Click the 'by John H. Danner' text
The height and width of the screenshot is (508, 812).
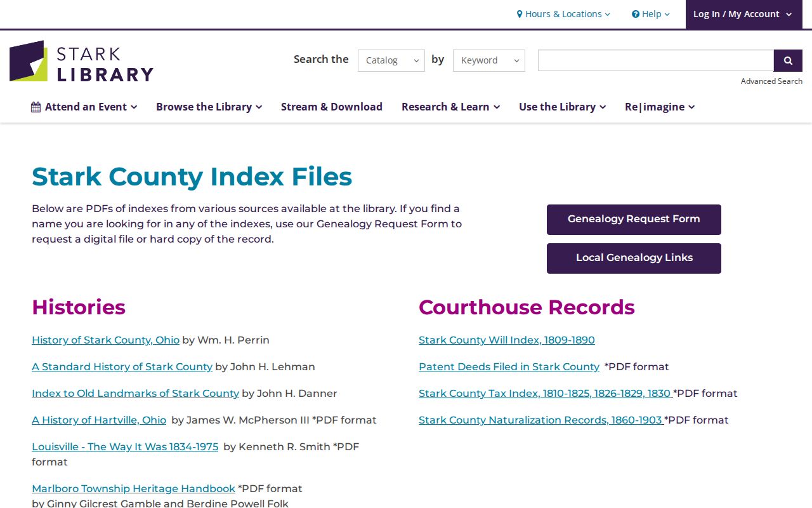point(289,394)
